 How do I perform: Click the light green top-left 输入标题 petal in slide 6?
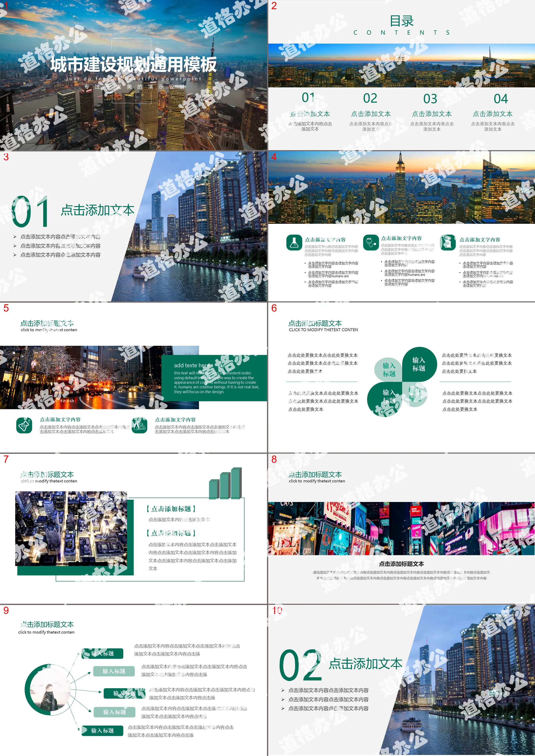pyautogui.click(x=388, y=370)
